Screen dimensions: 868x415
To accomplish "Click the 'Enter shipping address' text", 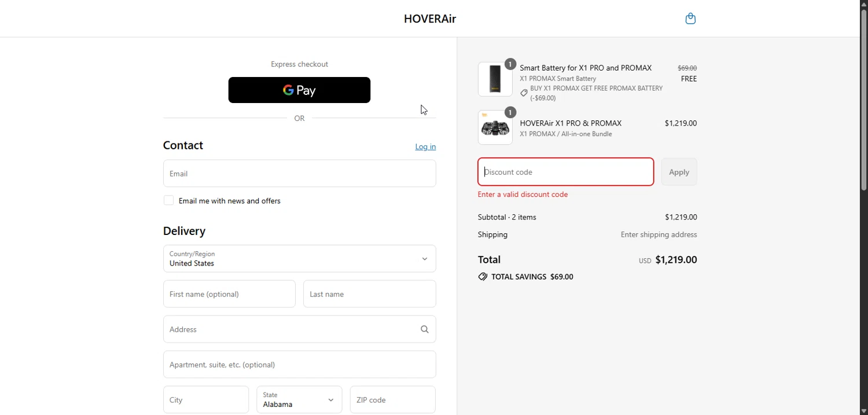I will pos(659,234).
